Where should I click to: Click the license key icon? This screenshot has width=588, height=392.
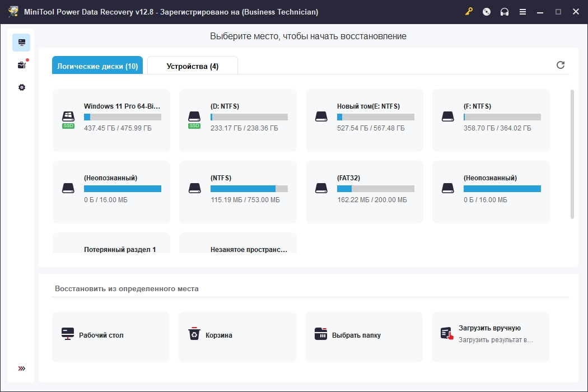tap(469, 12)
